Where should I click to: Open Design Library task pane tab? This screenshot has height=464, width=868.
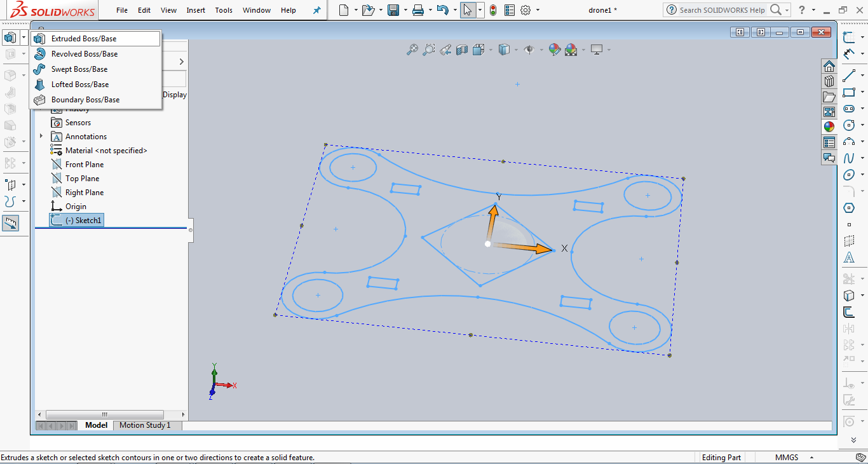tap(829, 81)
